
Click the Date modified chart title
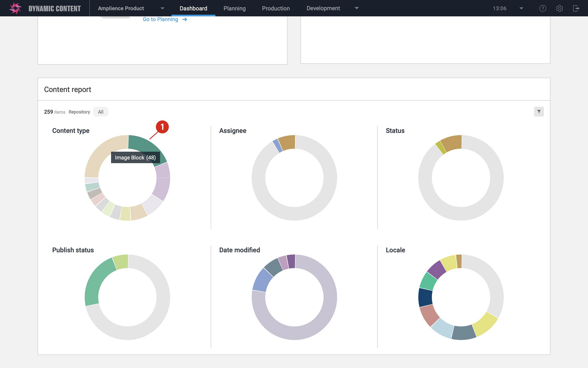click(x=240, y=250)
